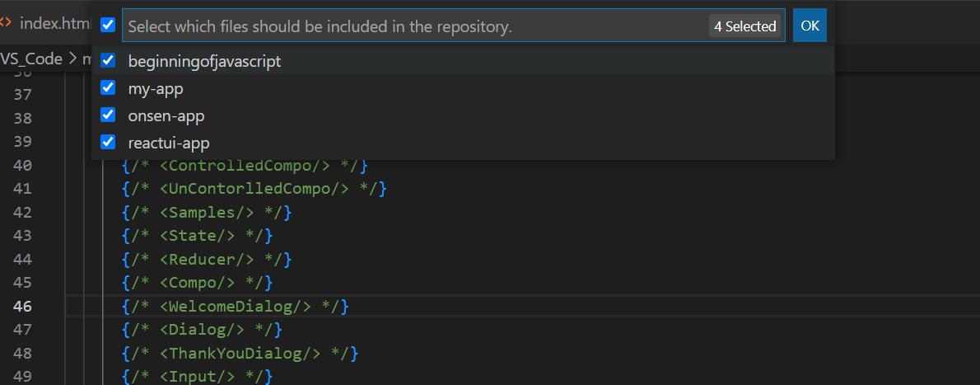Viewport: 980px width, 385px height.
Task: Open the VS_Code breadcrumb folder
Action: (31, 59)
